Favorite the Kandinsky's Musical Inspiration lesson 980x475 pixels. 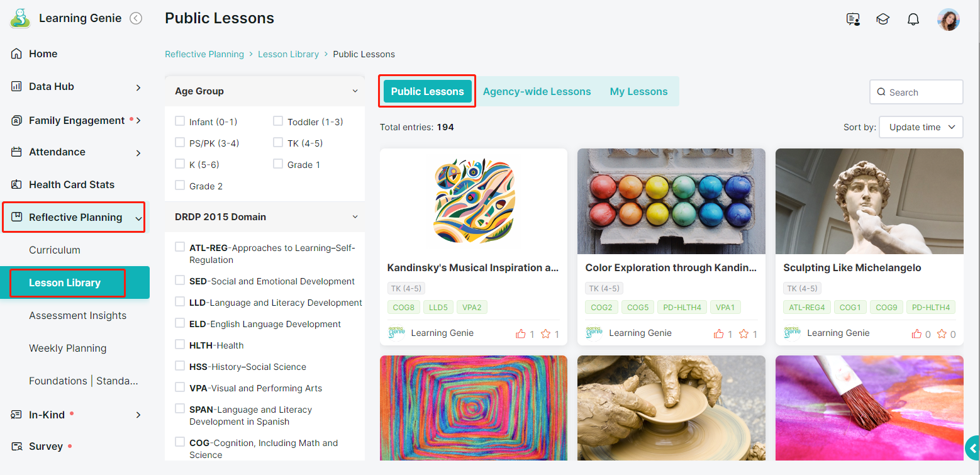coord(545,334)
